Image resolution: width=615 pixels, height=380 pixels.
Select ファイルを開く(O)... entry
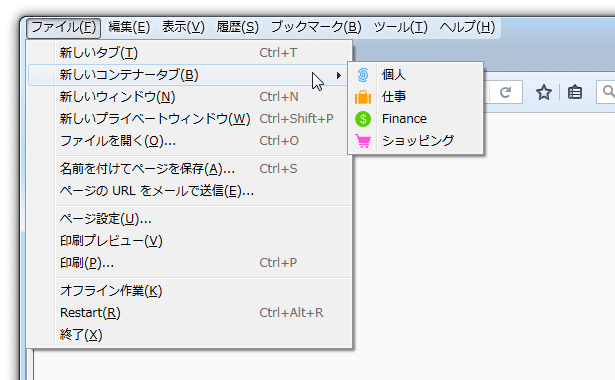pos(189,141)
